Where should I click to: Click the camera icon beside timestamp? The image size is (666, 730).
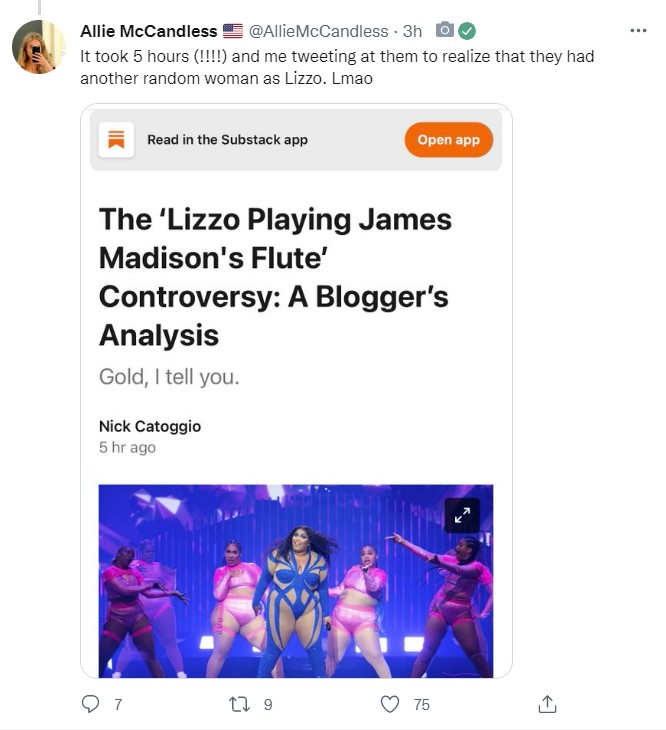[x=444, y=30]
